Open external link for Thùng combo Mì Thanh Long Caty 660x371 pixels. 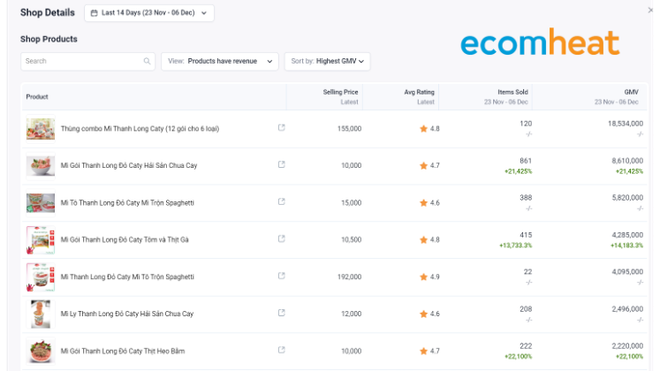tap(282, 128)
